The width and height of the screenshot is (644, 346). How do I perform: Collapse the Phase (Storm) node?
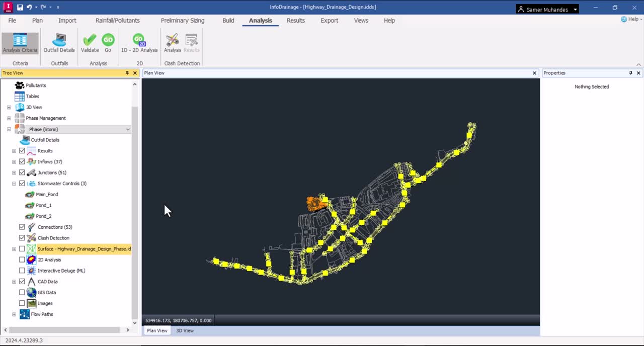(x=9, y=129)
